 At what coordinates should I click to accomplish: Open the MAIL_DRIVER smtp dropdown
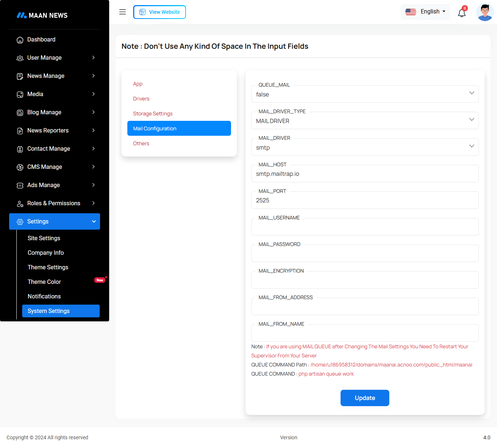click(365, 147)
